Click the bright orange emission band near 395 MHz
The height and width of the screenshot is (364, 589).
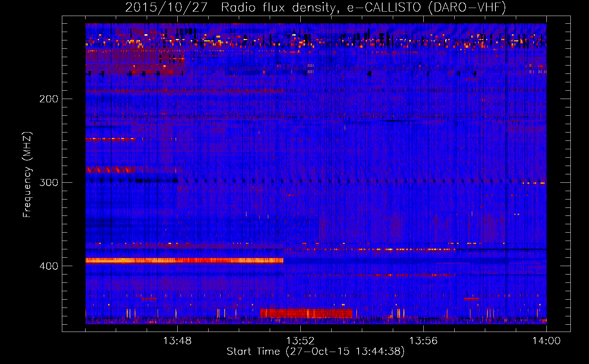click(x=184, y=260)
